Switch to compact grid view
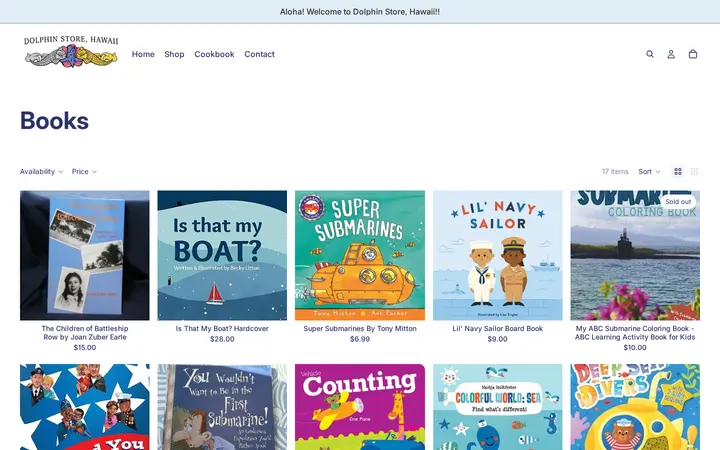The width and height of the screenshot is (720, 450). [695, 171]
